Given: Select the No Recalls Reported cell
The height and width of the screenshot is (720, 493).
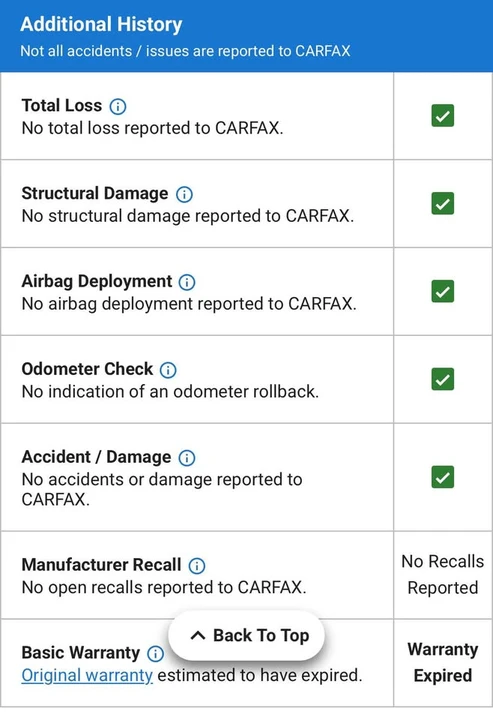Looking at the screenshot, I should (443, 575).
